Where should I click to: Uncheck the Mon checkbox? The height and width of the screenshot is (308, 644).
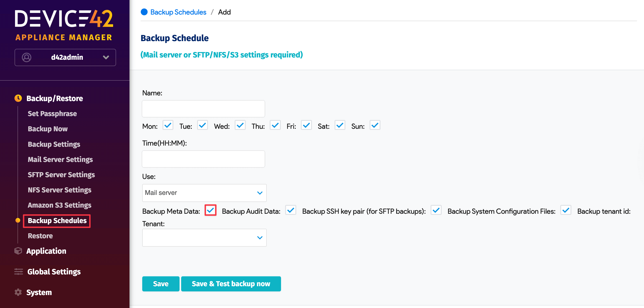point(168,125)
